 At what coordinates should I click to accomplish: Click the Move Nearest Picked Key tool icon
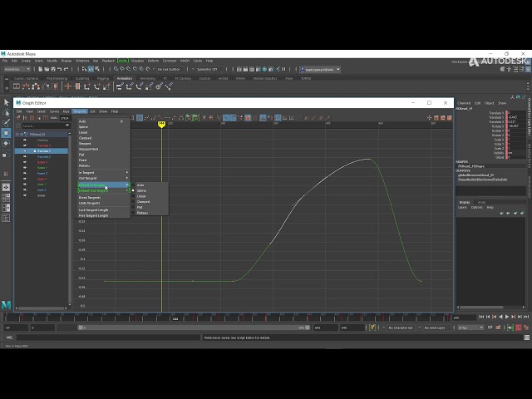(x=18, y=118)
